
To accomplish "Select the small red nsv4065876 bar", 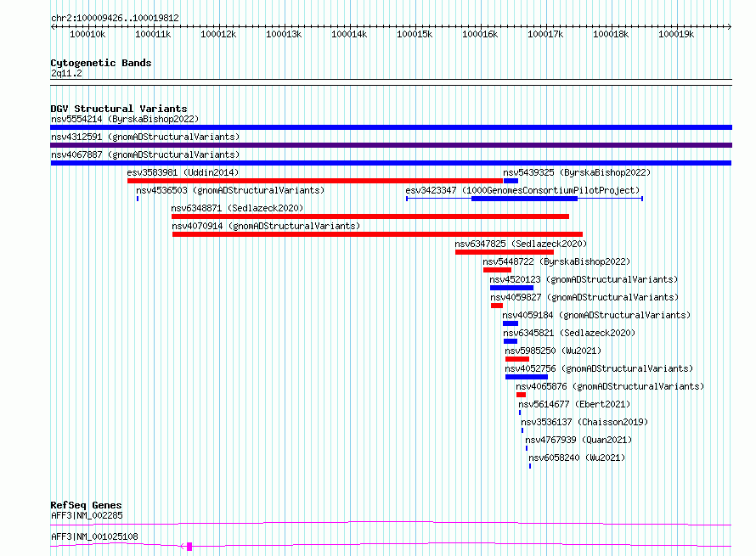I will 521,395.
